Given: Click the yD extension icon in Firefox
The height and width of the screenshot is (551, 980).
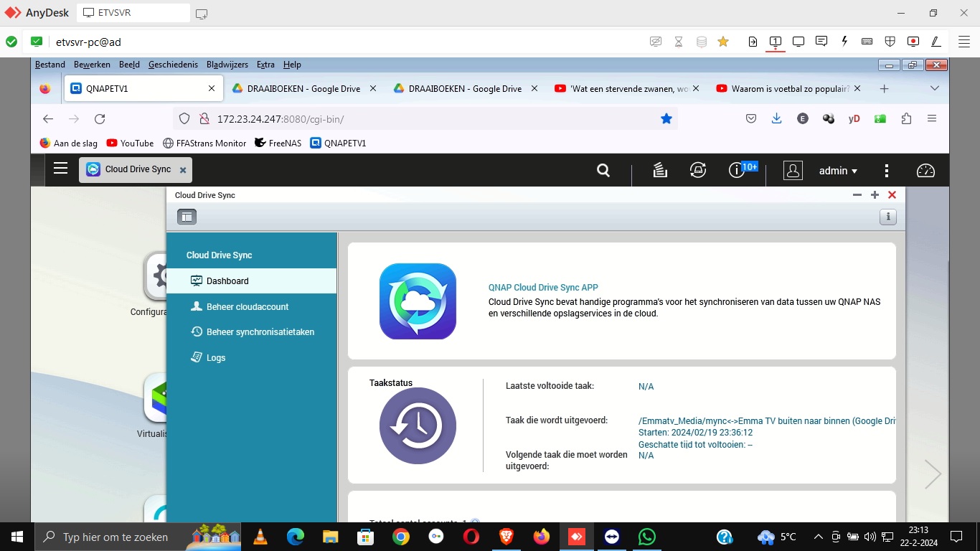Looking at the screenshot, I should [x=854, y=119].
